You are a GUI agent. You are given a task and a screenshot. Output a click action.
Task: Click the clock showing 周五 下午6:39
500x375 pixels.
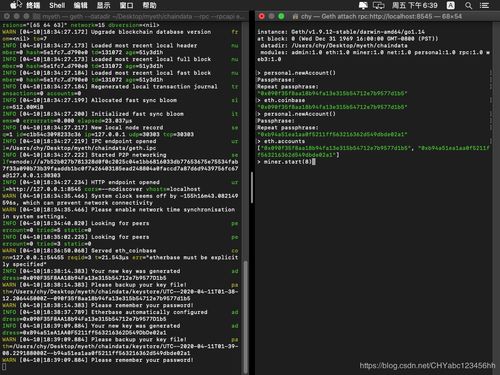click(x=415, y=5)
